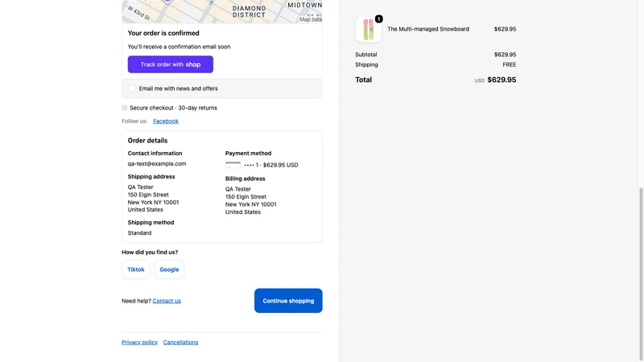Click the shop logo in Track order button
Screen dimensions: 644x362
(193, 64)
